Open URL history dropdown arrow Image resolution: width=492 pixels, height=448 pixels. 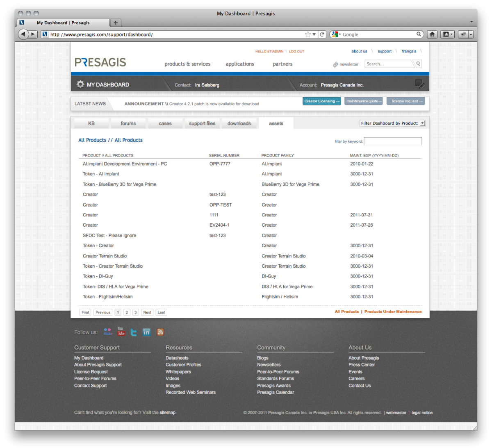click(x=314, y=34)
